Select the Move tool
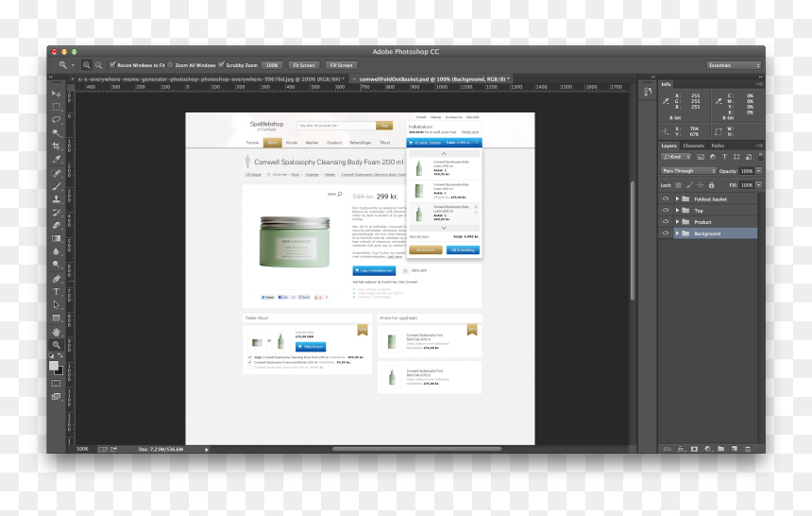Viewport: 812px width, 516px height. [x=56, y=94]
